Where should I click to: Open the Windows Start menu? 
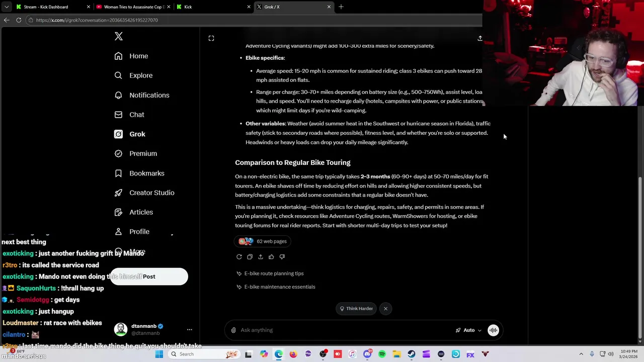[x=159, y=354]
